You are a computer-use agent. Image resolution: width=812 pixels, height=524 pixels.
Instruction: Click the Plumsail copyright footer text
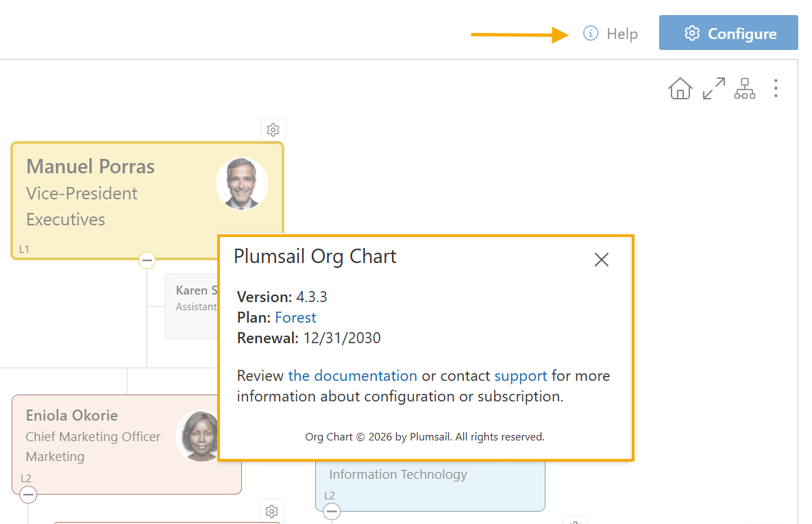point(425,437)
